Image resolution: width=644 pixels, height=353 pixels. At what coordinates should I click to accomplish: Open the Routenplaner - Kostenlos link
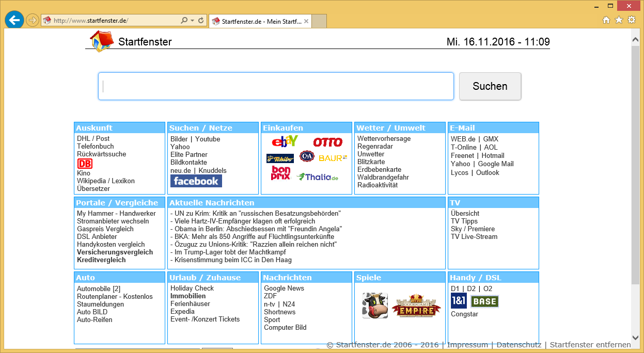click(115, 296)
